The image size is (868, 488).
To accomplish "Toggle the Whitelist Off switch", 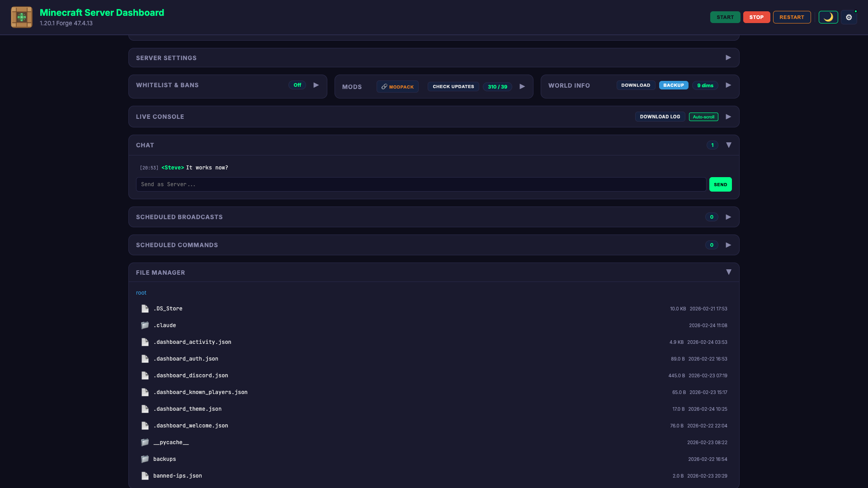I will pyautogui.click(x=297, y=84).
